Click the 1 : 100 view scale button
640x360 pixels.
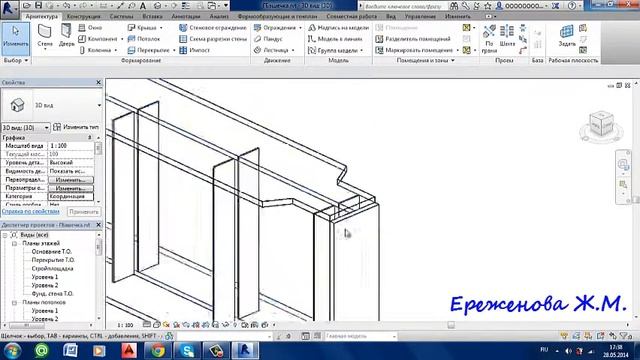click(125, 325)
